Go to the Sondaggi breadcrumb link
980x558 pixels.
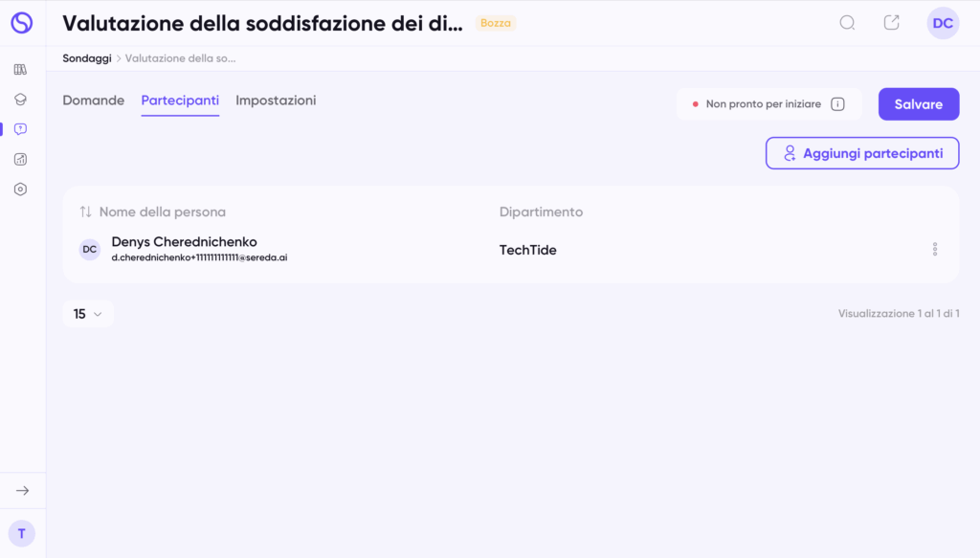point(87,58)
